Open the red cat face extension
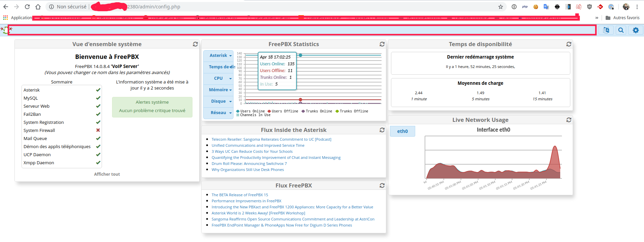 tap(579, 7)
